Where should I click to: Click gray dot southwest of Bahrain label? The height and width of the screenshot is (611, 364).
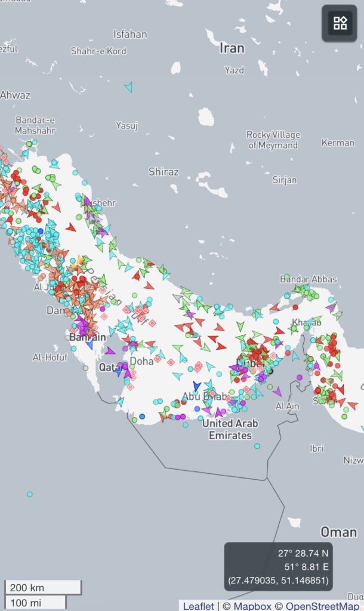85,368
